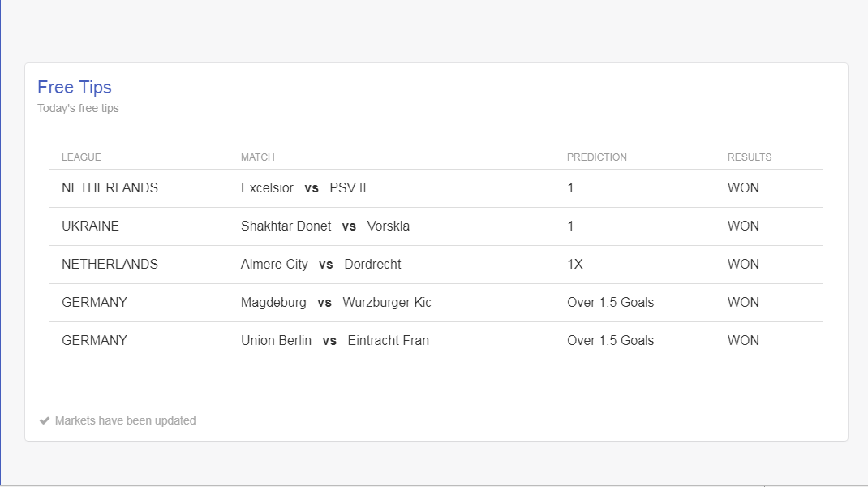Select the Union Berlin vs Eintracht Fran match
The width and height of the screenshot is (868, 487).
(x=335, y=341)
